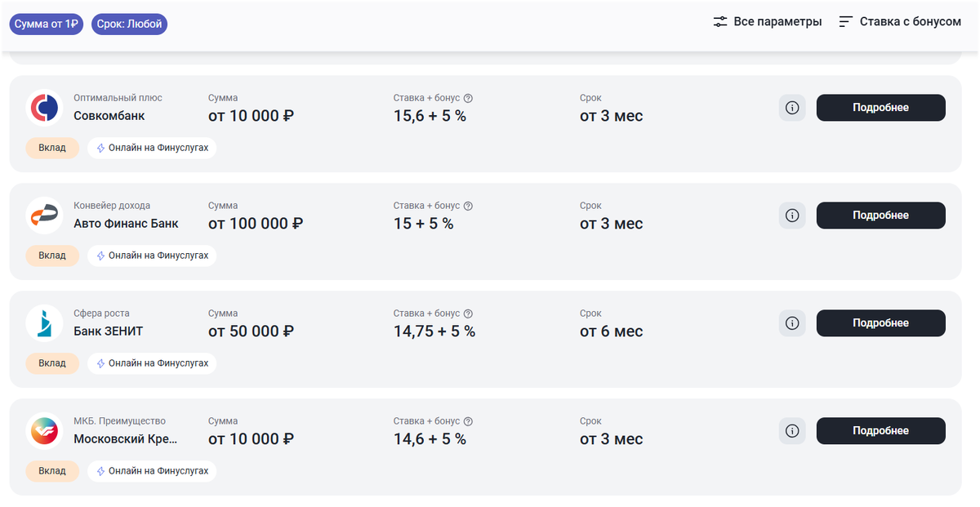Click the 15,6 + 5 % rate value
Screen dimensions: 980x507
[x=430, y=116]
